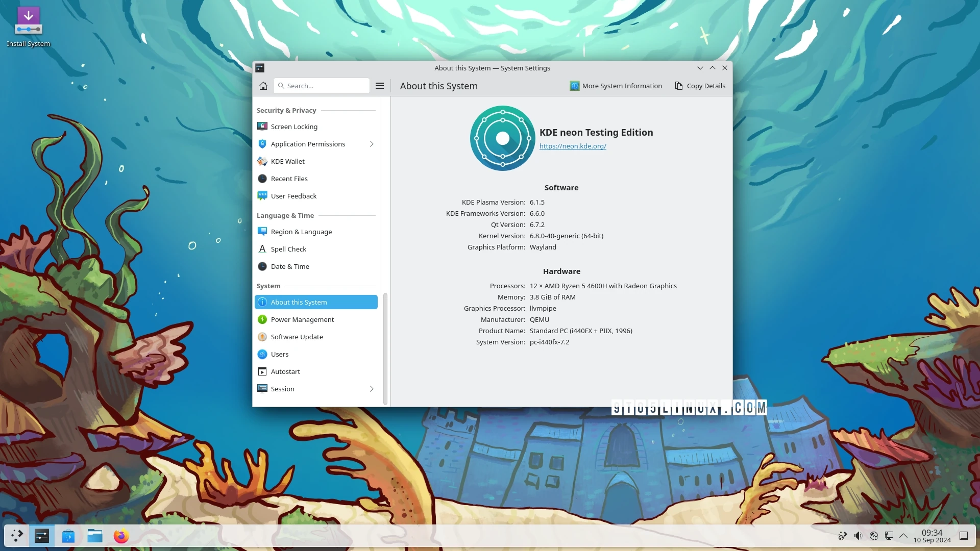Open Autostart settings
Viewport: 980px width, 551px height.
click(x=316, y=371)
